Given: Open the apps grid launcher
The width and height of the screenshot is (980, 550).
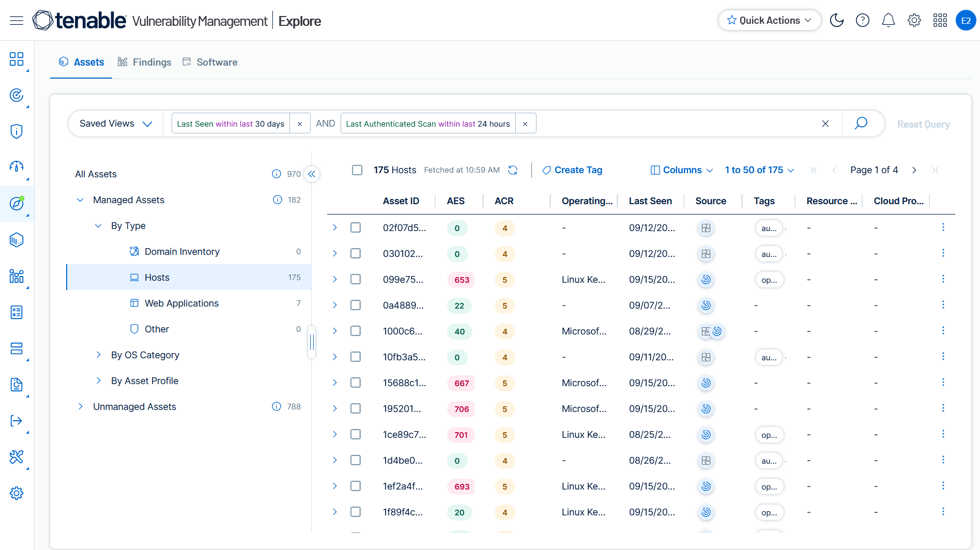Looking at the screenshot, I should pos(940,21).
